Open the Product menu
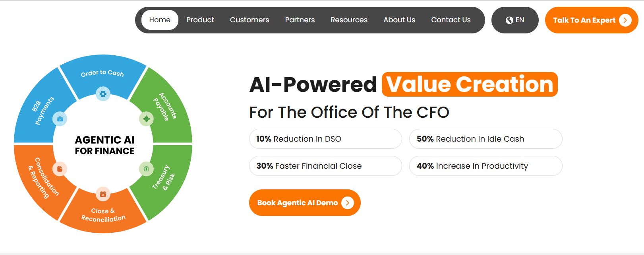644x255 pixels. pyautogui.click(x=200, y=20)
